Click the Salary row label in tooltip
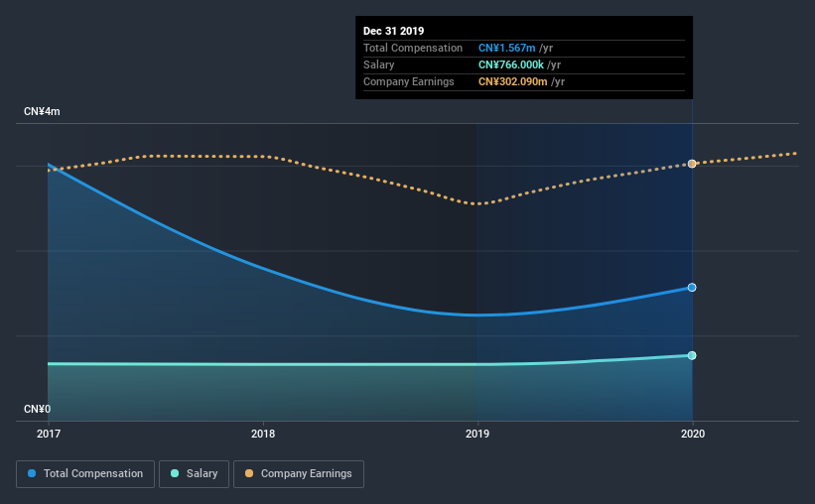 pos(378,64)
